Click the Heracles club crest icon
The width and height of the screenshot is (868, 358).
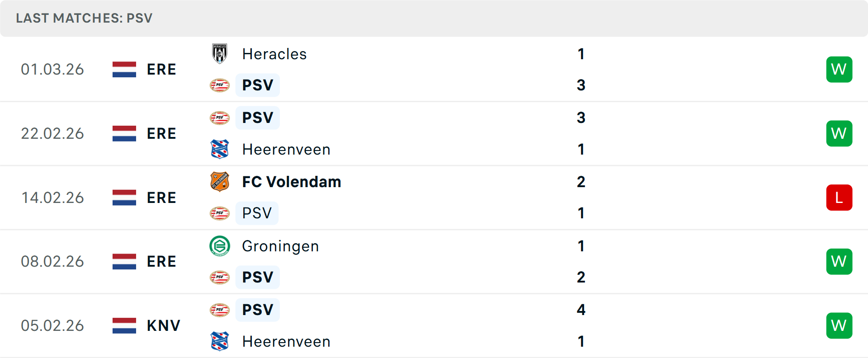point(220,54)
